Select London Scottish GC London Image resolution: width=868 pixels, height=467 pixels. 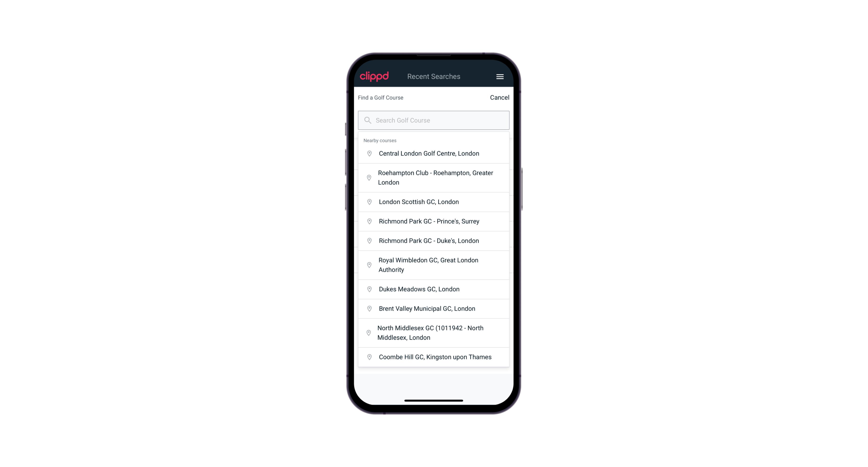coord(434,202)
